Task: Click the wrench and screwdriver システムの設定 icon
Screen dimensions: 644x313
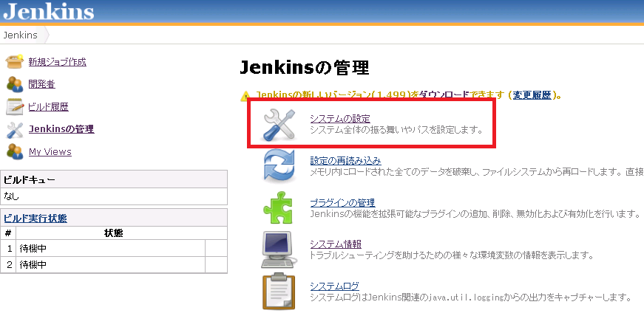Action: tap(279, 125)
